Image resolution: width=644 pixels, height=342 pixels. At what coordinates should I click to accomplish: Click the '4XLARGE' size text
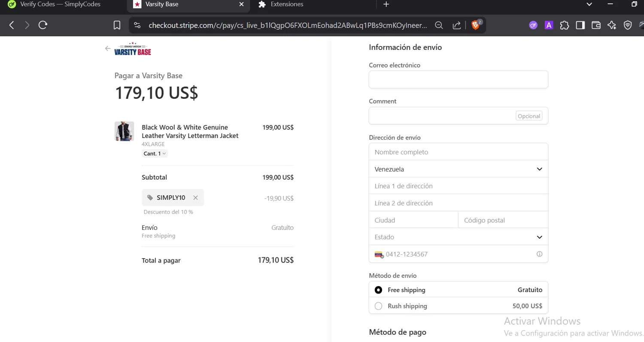point(153,144)
